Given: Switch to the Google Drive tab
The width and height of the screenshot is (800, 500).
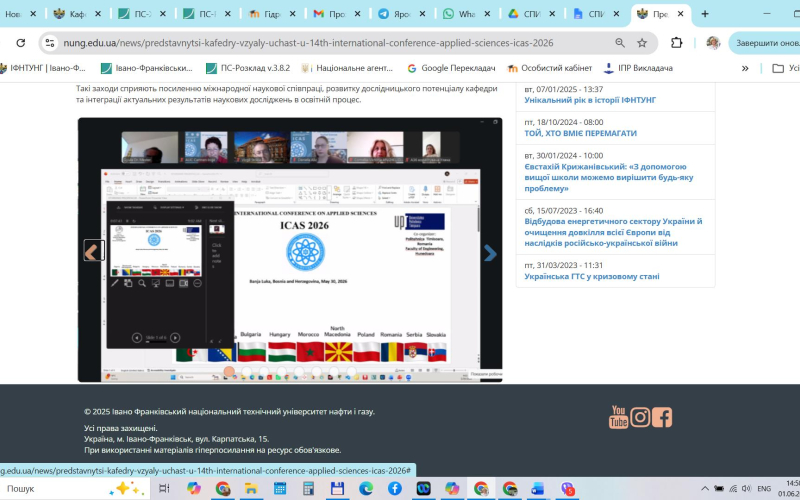Looking at the screenshot, I should [x=531, y=14].
